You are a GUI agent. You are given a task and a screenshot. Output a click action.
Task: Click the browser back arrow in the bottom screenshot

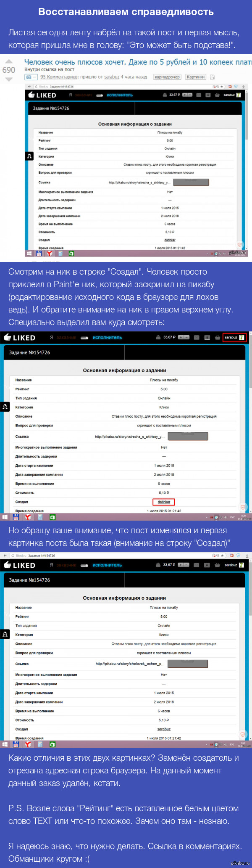coord(4,556)
